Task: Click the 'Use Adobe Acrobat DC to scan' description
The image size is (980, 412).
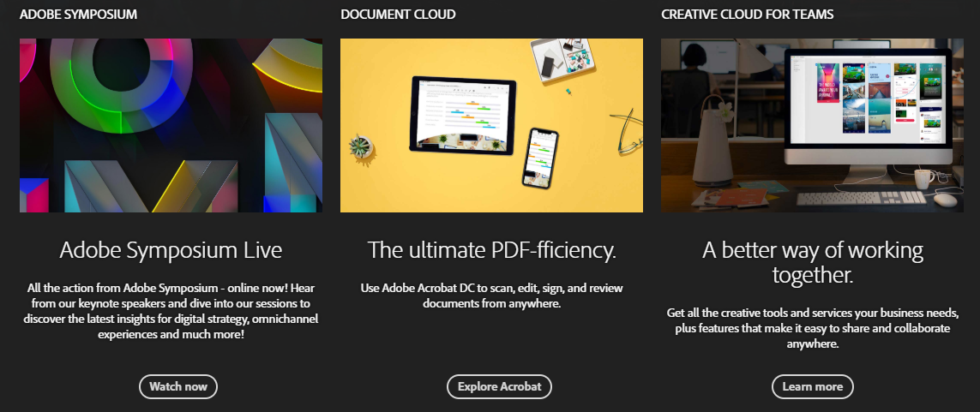Action: [x=492, y=296]
